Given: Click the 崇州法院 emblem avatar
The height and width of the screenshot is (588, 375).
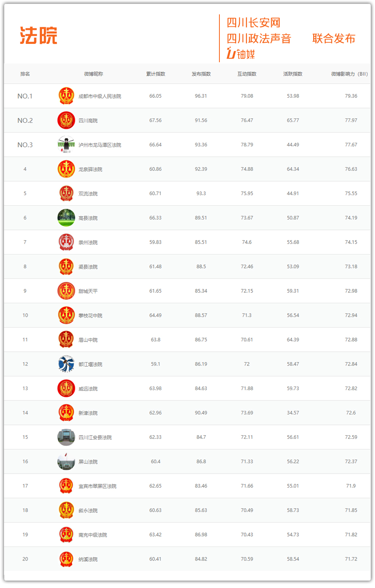Looking at the screenshot, I should tap(66, 242).
